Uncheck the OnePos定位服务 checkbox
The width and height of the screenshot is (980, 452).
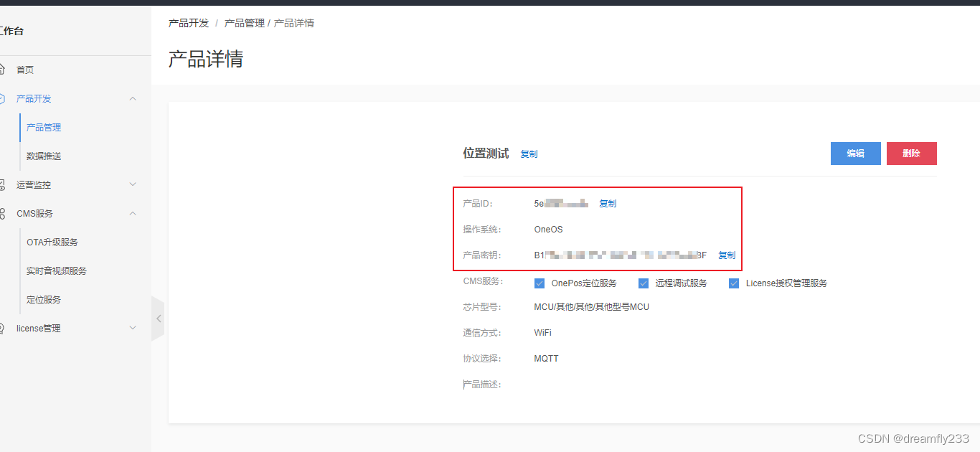[540, 283]
